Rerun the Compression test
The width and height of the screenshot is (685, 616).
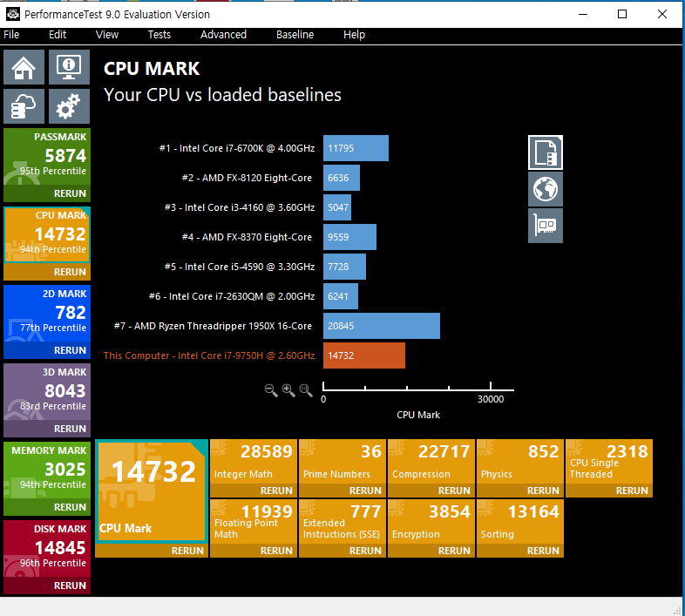pos(431,491)
